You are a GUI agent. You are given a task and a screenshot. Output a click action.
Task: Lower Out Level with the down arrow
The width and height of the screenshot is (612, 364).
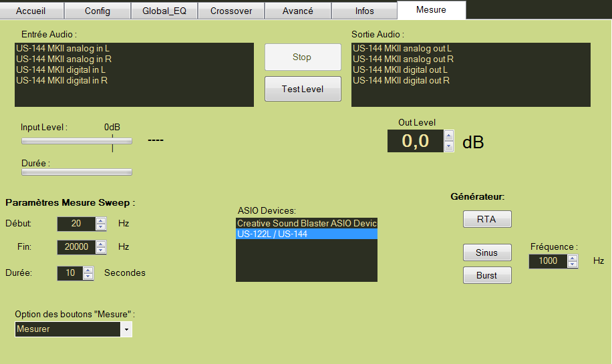pyautogui.click(x=448, y=146)
